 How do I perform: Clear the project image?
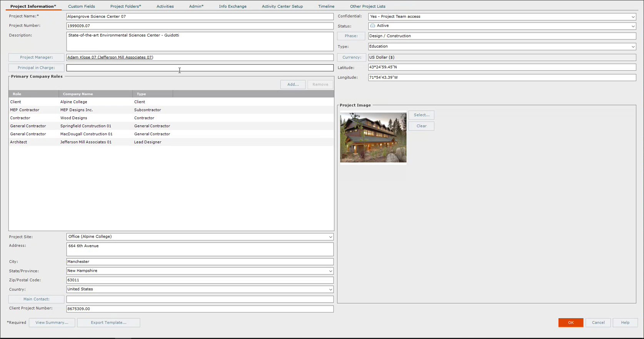point(422,126)
